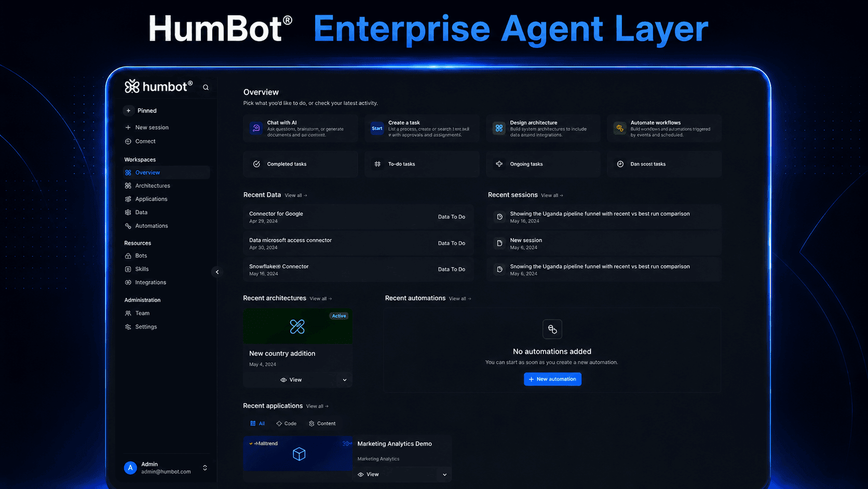Click the Ongoing tasks icon
Viewport: 868px width, 489px height.
[499, 164]
